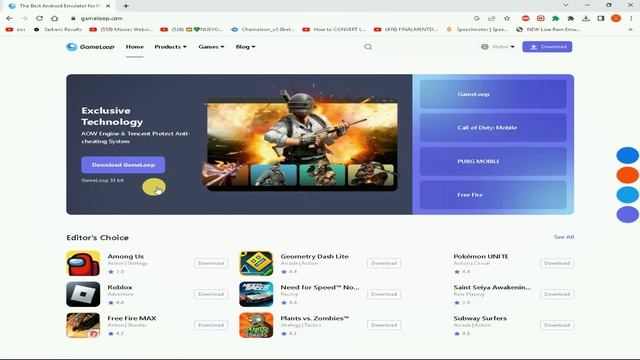Viewport: 640px width, 360px height.
Task: Bookmark this page with the star
Action: point(507,18)
